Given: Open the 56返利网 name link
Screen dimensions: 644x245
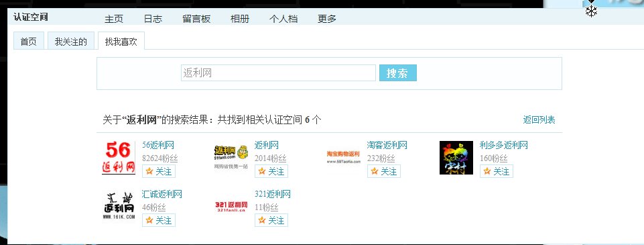Looking at the screenshot, I should pos(158,145).
